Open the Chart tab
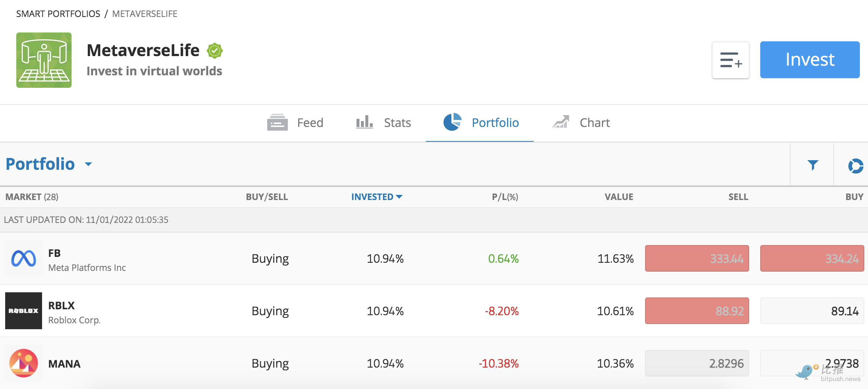This screenshot has height=389, width=868. [x=581, y=123]
